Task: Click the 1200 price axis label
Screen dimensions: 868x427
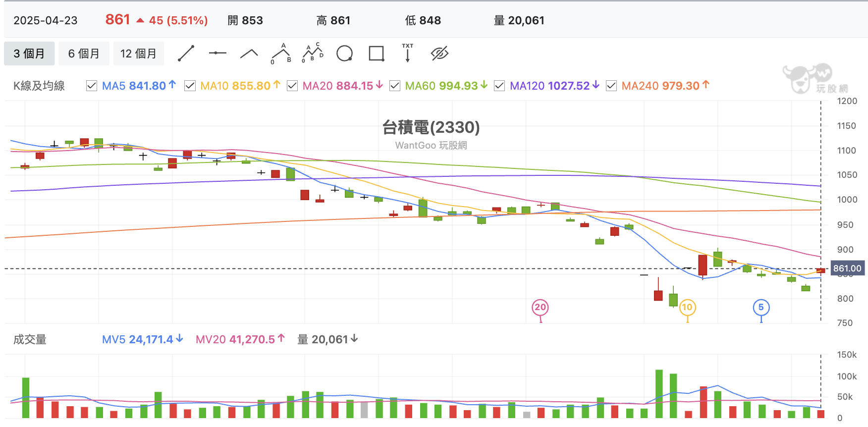Action: (847, 101)
